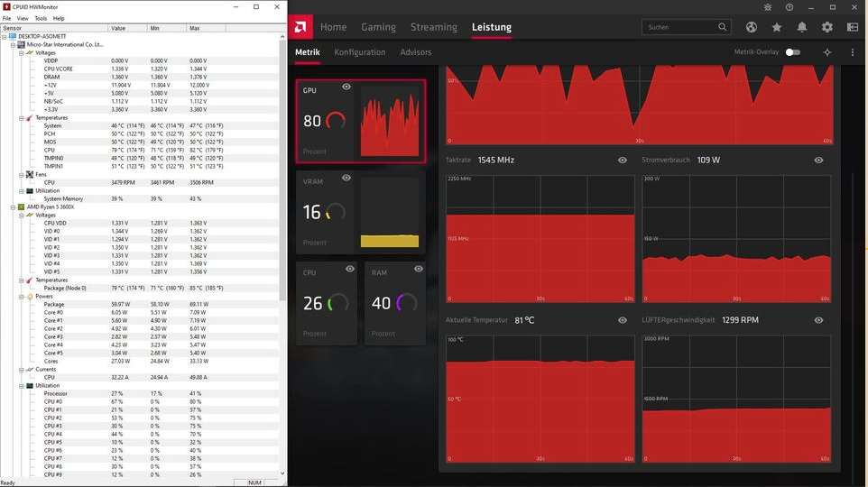Screen dimensions: 868x487
Task: Open the notifications bell icon
Action: [802, 27]
